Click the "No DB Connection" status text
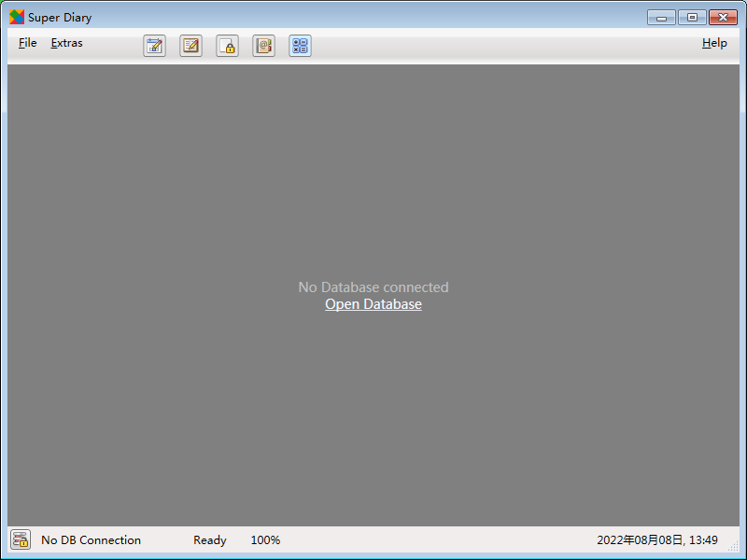This screenshot has width=747, height=560. pos(91,540)
